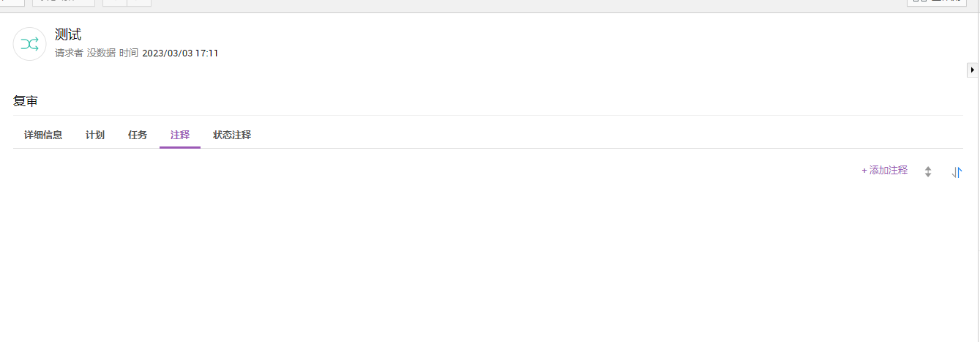Click the 2023/03/03 17:11 timestamp

coord(180,53)
